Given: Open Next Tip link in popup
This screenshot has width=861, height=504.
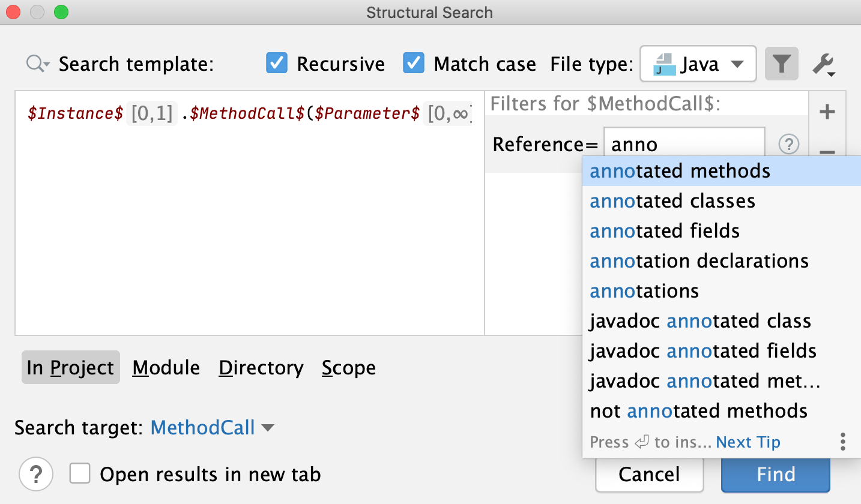Looking at the screenshot, I should 748,442.
